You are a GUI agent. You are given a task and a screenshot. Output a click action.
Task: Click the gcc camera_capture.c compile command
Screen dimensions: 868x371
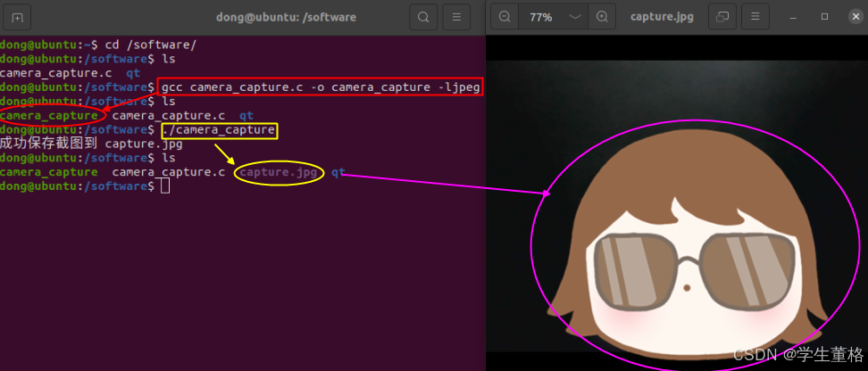coord(321,87)
